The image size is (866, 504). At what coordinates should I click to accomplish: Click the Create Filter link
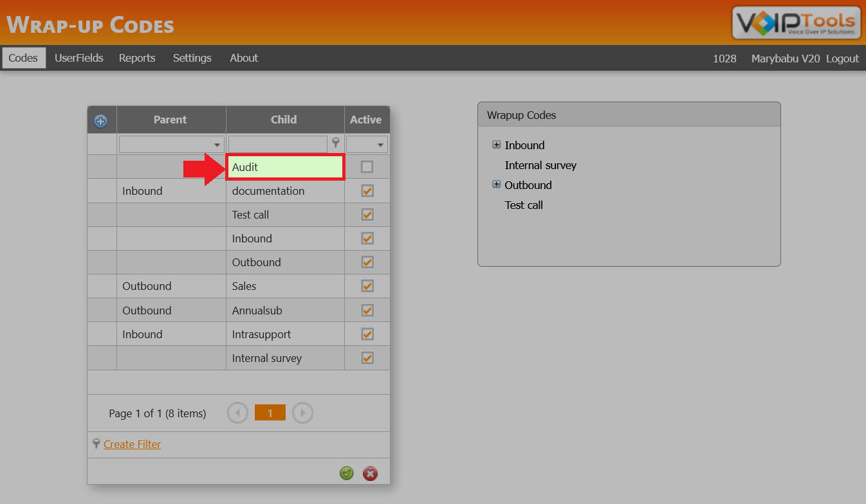(131, 444)
